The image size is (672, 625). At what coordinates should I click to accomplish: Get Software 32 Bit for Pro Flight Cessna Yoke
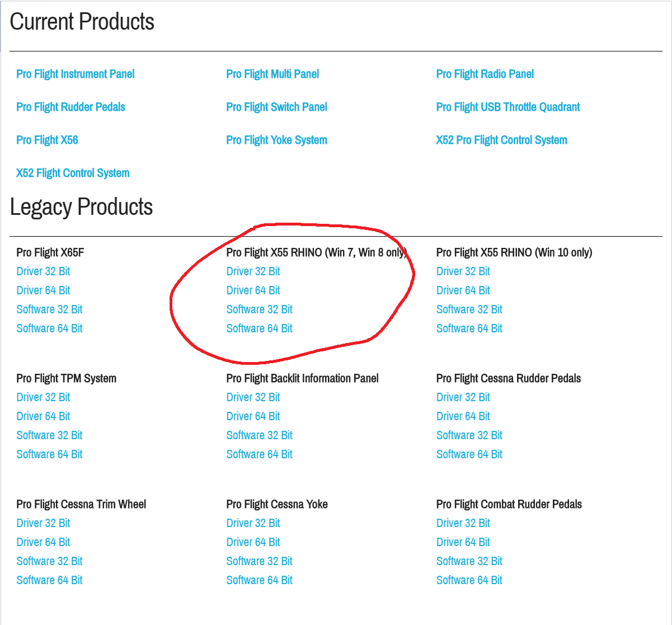pos(259,561)
